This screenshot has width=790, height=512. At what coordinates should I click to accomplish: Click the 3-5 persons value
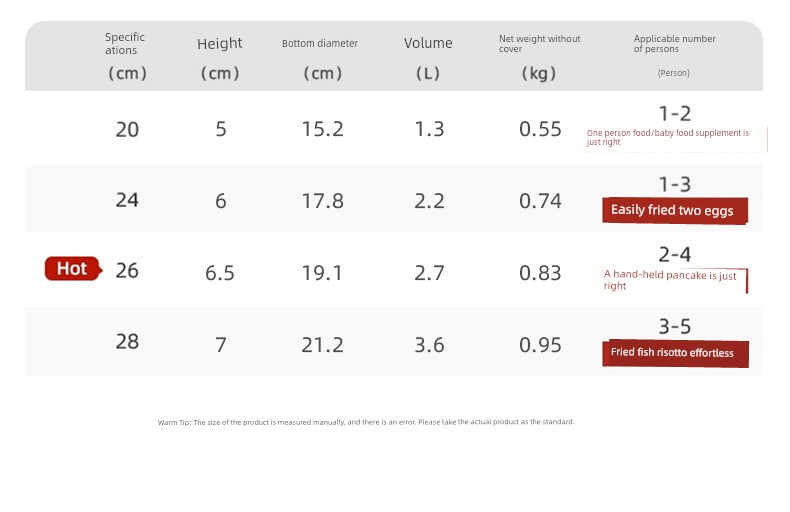675,326
